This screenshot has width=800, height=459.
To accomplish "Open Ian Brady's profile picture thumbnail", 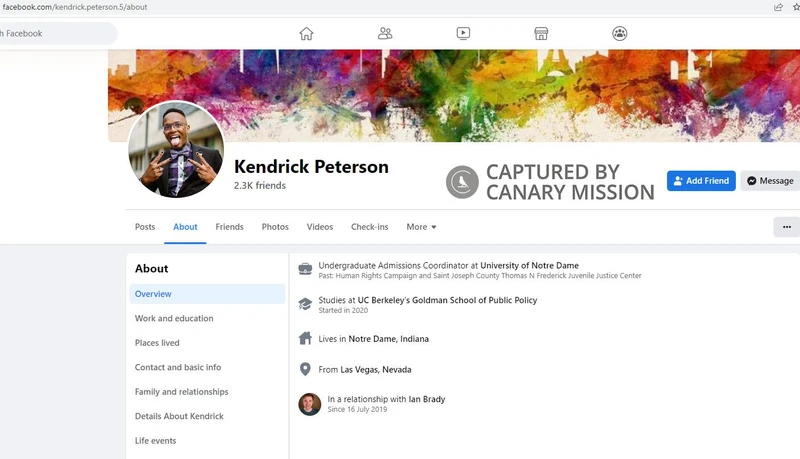I will point(310,404).
